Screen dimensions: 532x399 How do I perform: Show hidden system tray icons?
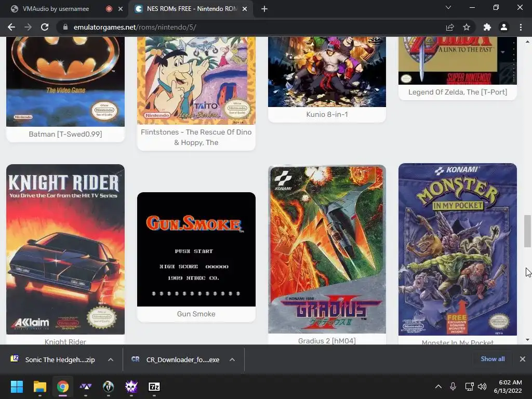click(438, 387)
